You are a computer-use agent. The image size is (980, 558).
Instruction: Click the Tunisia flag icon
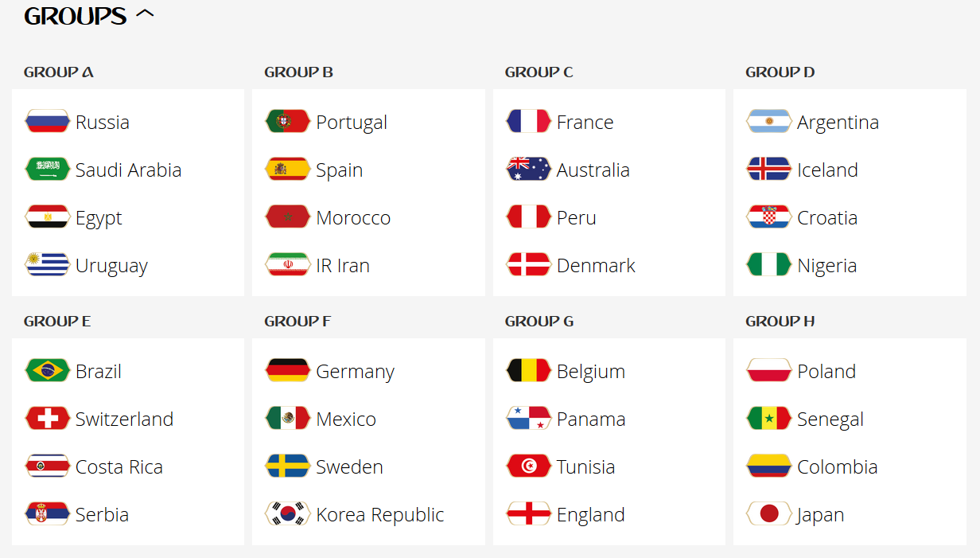[529, 466]
